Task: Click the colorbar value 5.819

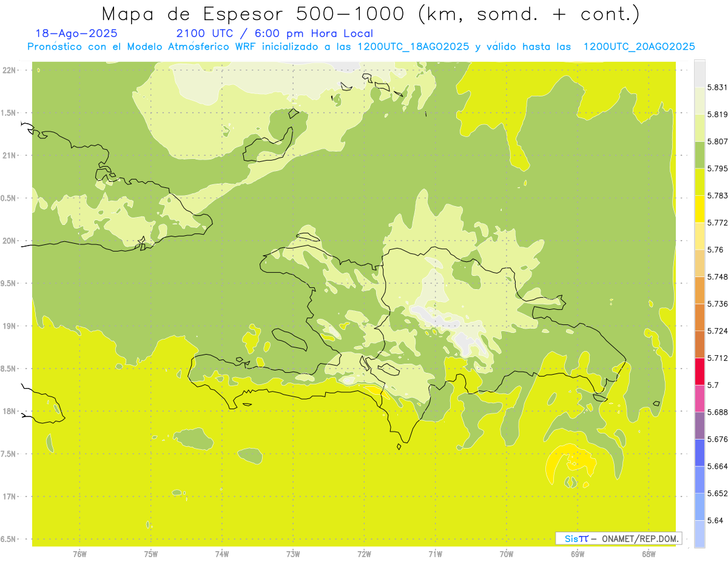Action: 718,115
